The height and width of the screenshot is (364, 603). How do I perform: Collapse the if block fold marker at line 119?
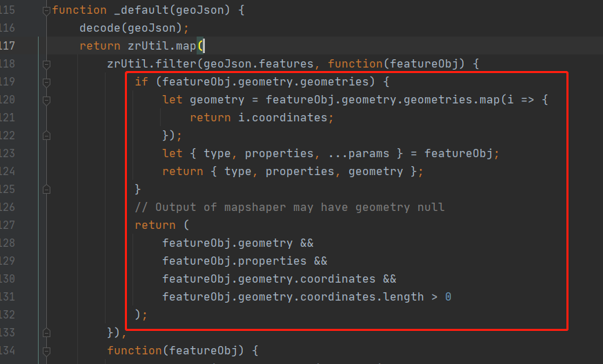coord(46,82)
